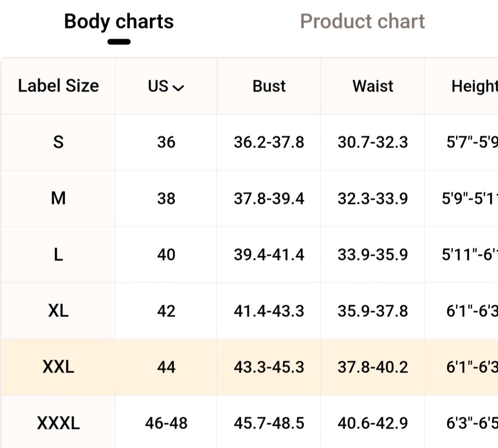The width and height of the screenshot is (498, 448).
Task: Click the bust value 41.4-43.3
Action: (269, 311)
